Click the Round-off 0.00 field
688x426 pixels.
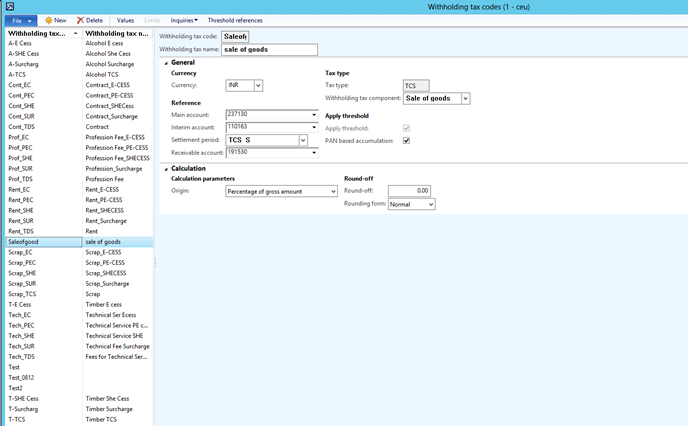point(409,191)
